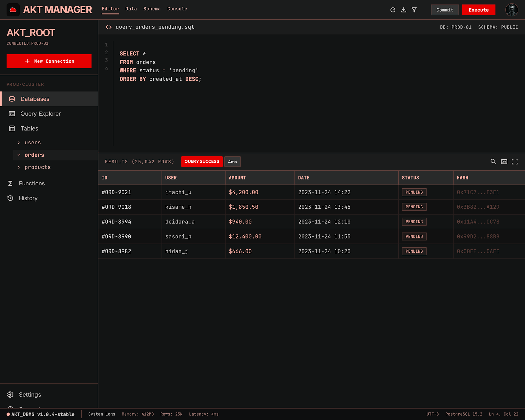Click PENDING badge in hidan_j row
Viewport: 525px width, 420px height.
(414, 251)
